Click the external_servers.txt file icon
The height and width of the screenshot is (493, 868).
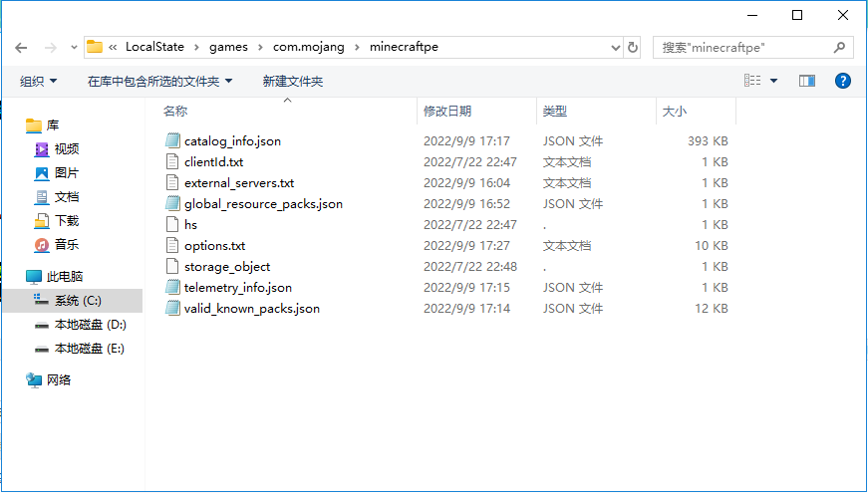pyautogui.click(x=172, y=182)
